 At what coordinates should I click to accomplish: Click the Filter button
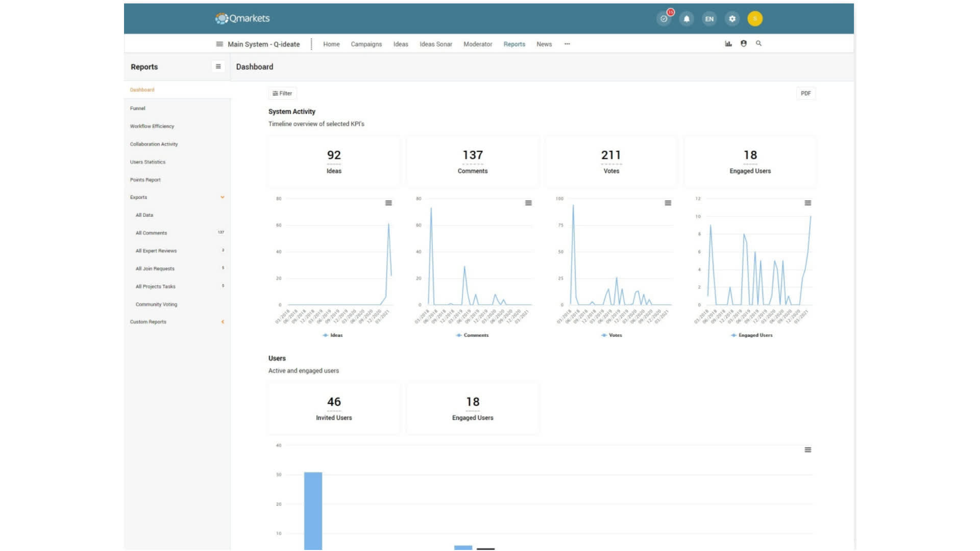click(x=282, y=93)
